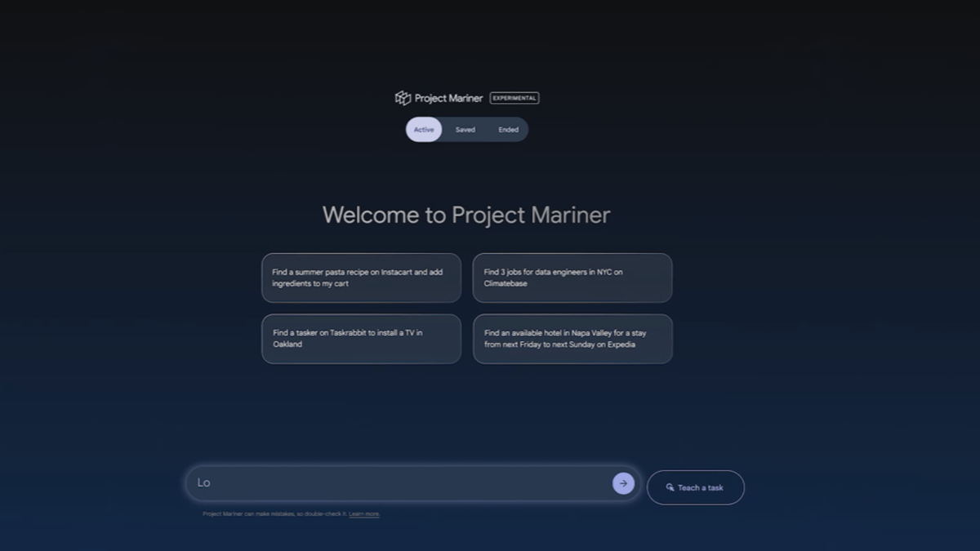Select the Active tab
The height and width of the screenshot is (551, 980).
click(x=424, y=130)
